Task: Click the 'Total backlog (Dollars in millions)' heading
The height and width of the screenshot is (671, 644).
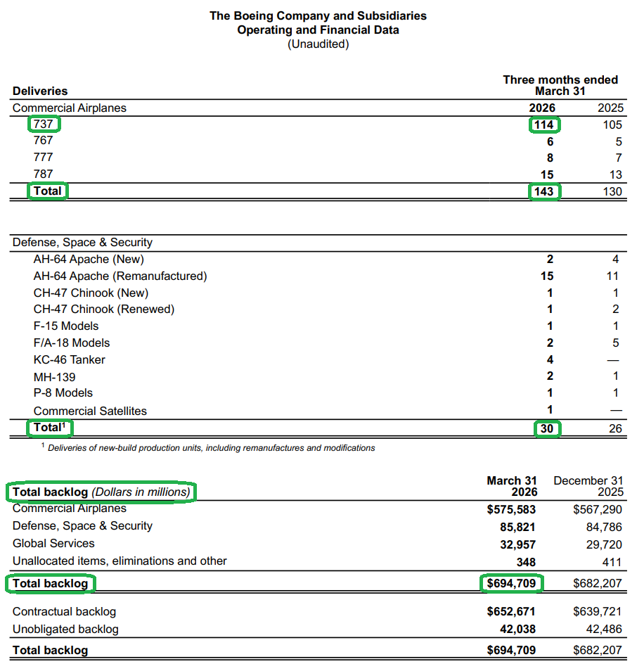Action: point(101,492)
